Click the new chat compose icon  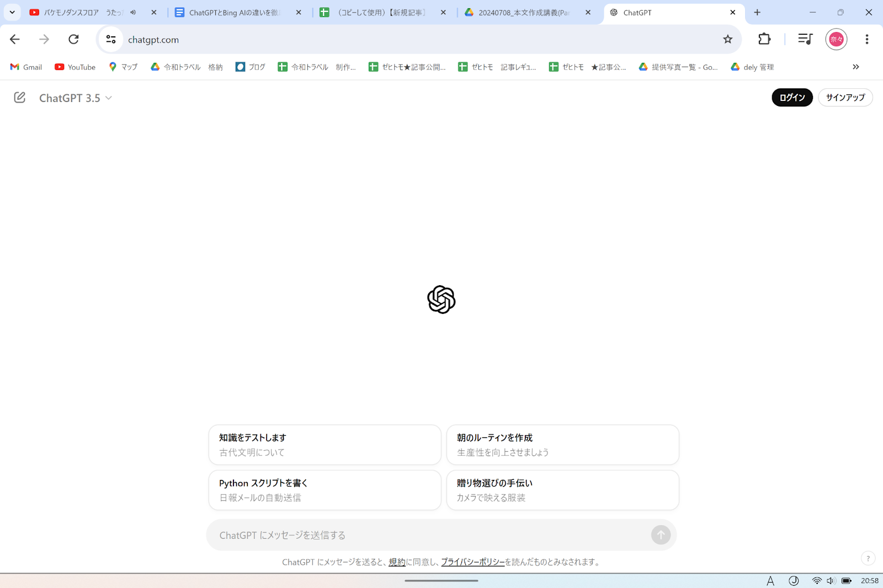coord(20,98)
